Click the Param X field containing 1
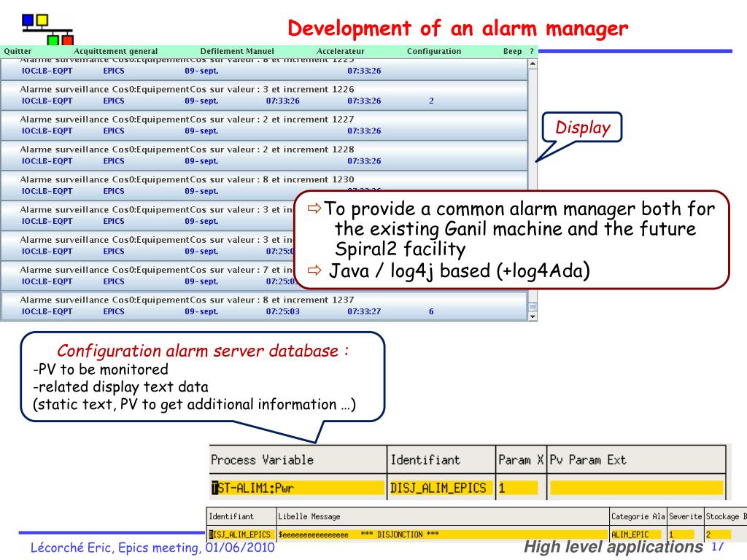This screenshot has height=560, width=747. tap(518, 488)
